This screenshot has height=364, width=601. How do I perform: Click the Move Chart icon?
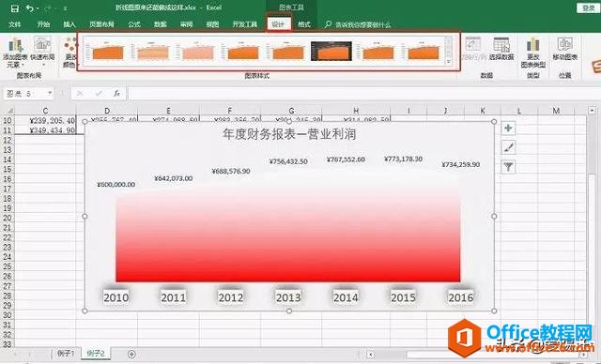(x=565, y=44)
